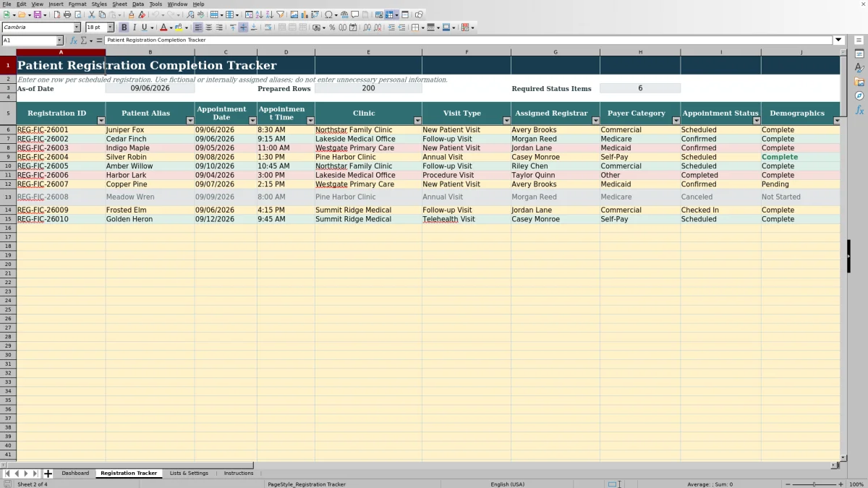Image resolution: width=868 pixels, height=488 pixels.
Task: Open Visit Type column filter dropdown
Action: click(x=506, y=121)
